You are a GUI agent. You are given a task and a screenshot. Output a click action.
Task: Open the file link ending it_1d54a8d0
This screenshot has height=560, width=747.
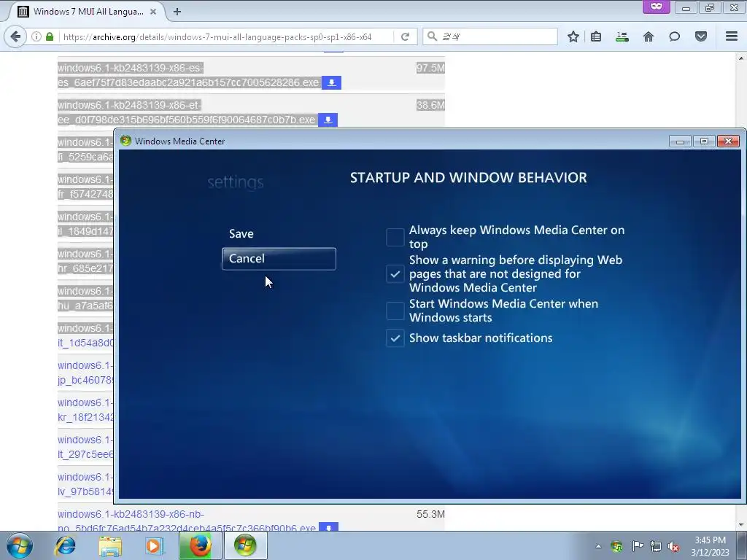pyautogui.click(x=85, y=335)
